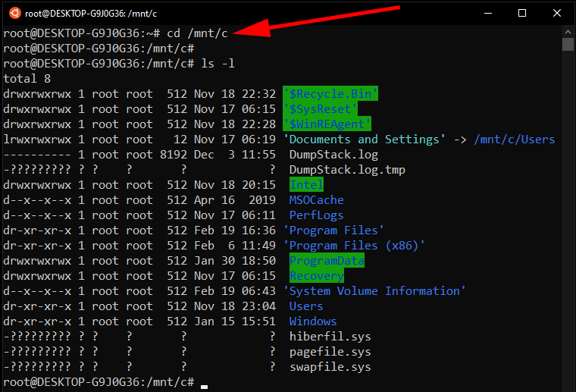Click the lrwxrwxrwx permissions string
576x392 pixels.
(37, 140)
